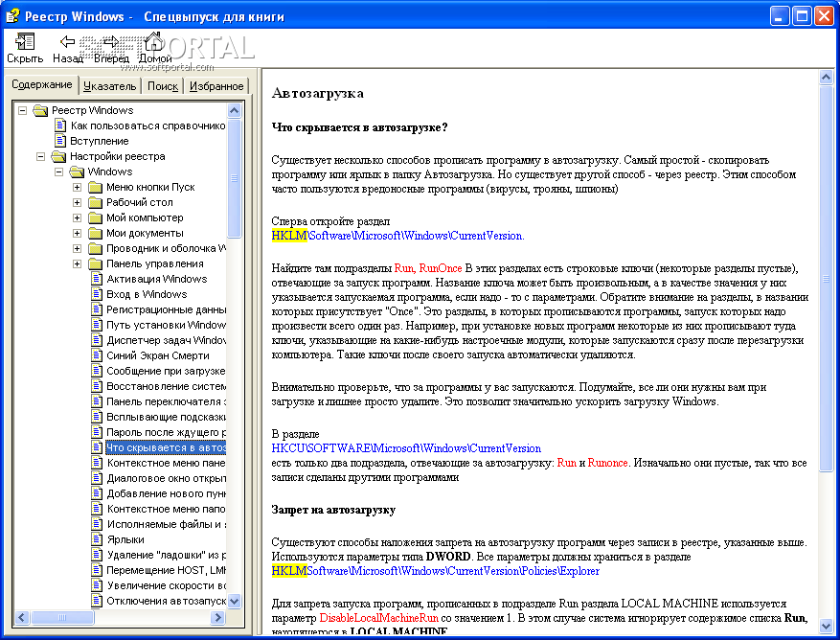The image size is (840, 640).
Task: Open topic Перемещение HOST, LMHOST
Action: pyautogui.click(x=166, y=570)
